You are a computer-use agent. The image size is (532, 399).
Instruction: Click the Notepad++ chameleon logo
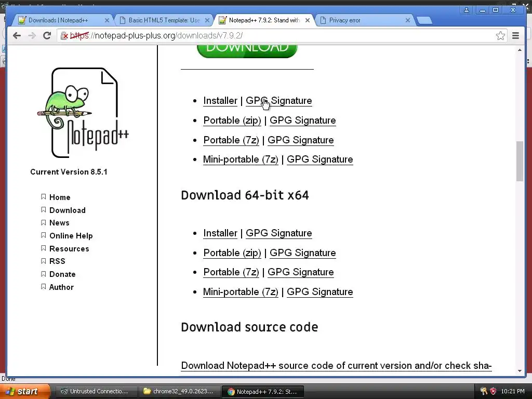(x=83, y=113)
